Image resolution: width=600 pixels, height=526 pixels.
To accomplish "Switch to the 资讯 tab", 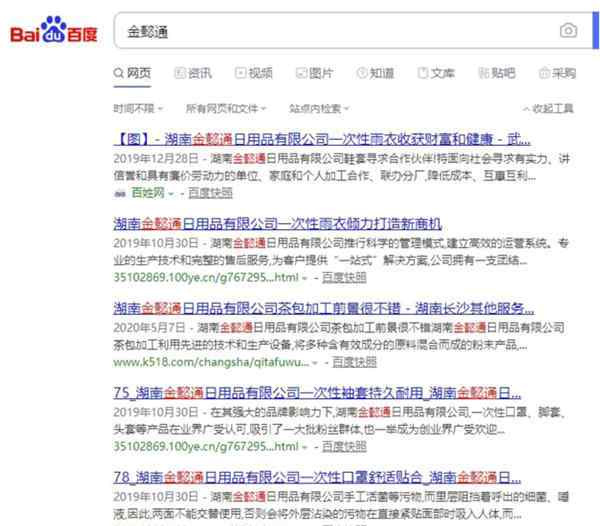I will [x=193, y=73].
